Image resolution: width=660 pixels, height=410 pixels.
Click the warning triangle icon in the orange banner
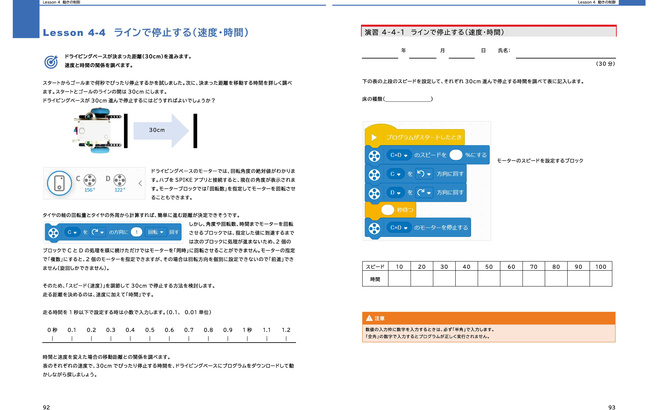(368, 317)
